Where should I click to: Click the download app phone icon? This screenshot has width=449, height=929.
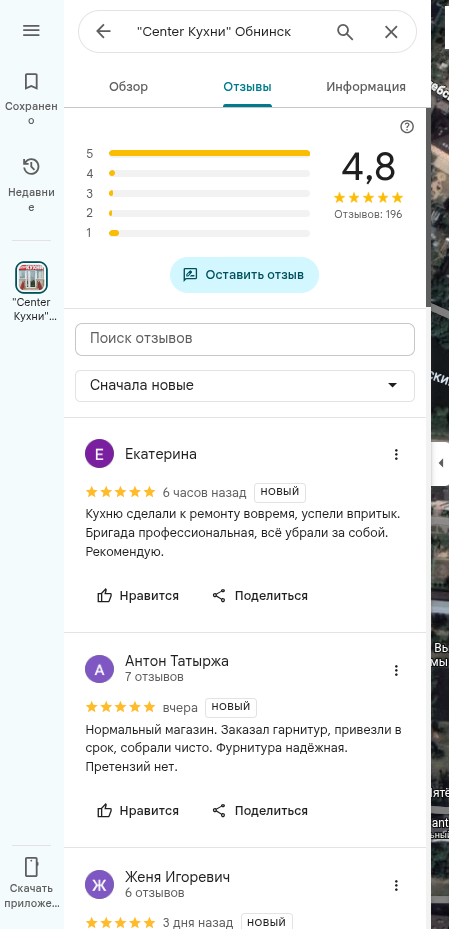(31, 867)
